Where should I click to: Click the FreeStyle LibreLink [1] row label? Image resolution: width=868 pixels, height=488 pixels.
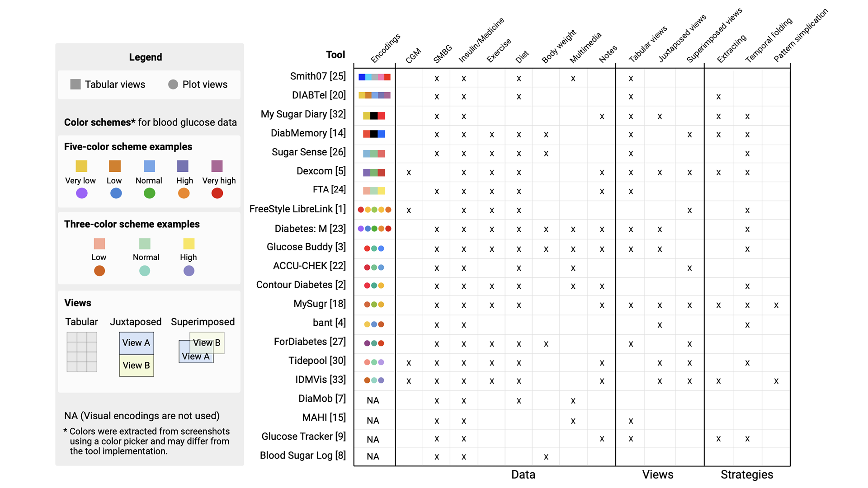click(x=297, y=209)
